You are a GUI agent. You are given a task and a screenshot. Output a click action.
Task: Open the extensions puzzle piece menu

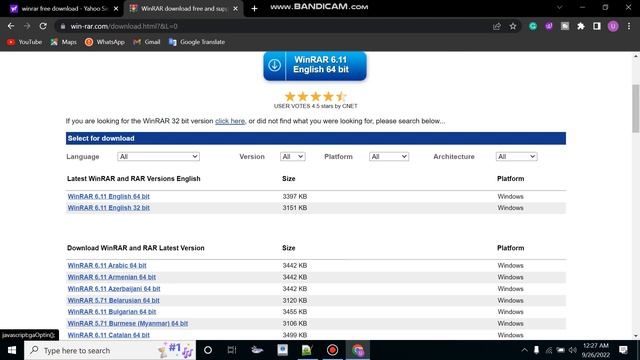pyautogui.click(x=581, y=27)
